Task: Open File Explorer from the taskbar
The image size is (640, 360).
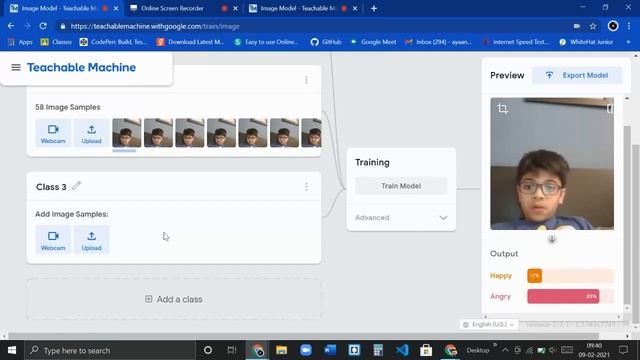Action: click(x=282, y=350)
